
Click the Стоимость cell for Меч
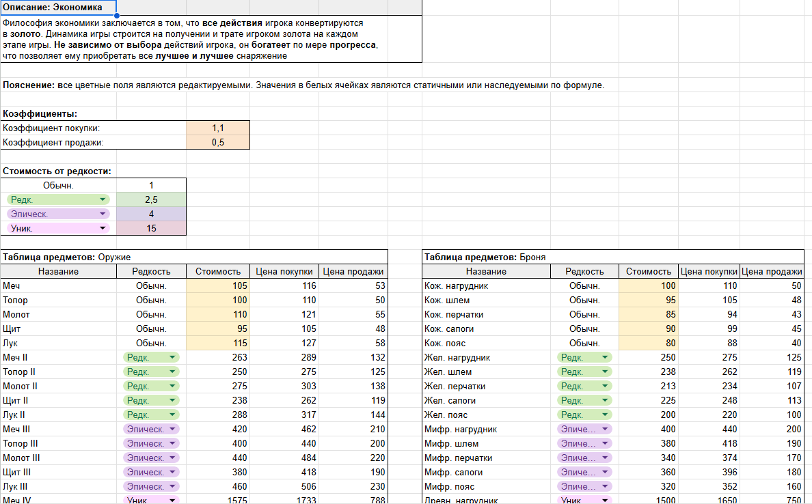tap(217, 285)
